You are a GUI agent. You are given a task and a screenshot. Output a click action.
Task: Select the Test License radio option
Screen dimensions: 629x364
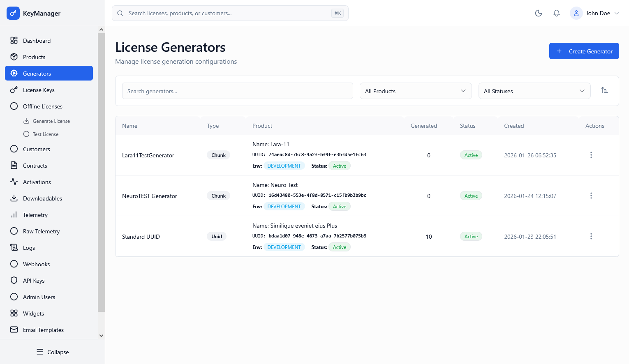tap(26, 134)
